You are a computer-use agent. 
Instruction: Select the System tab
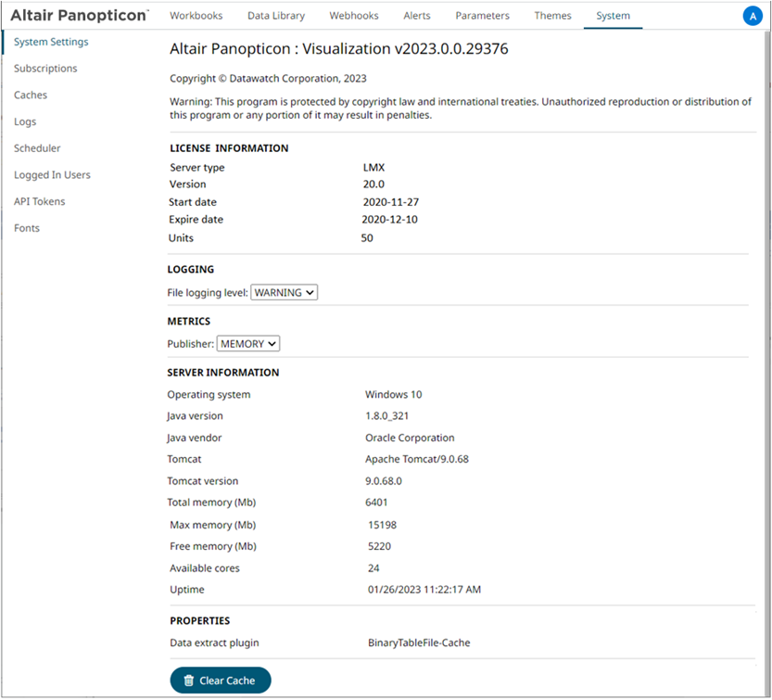tap(613, 15)
